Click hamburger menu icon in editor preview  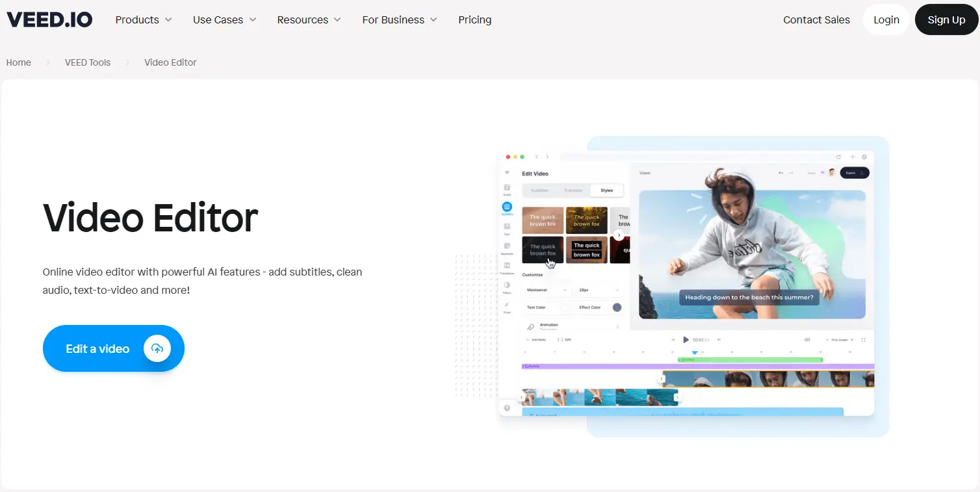[x=508, y=172]
